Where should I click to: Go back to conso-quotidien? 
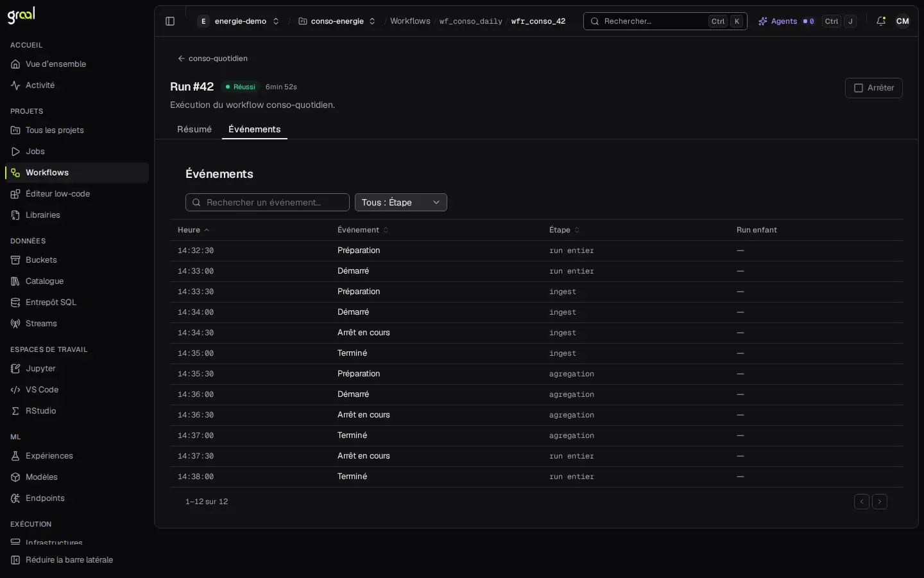point(212,58)
